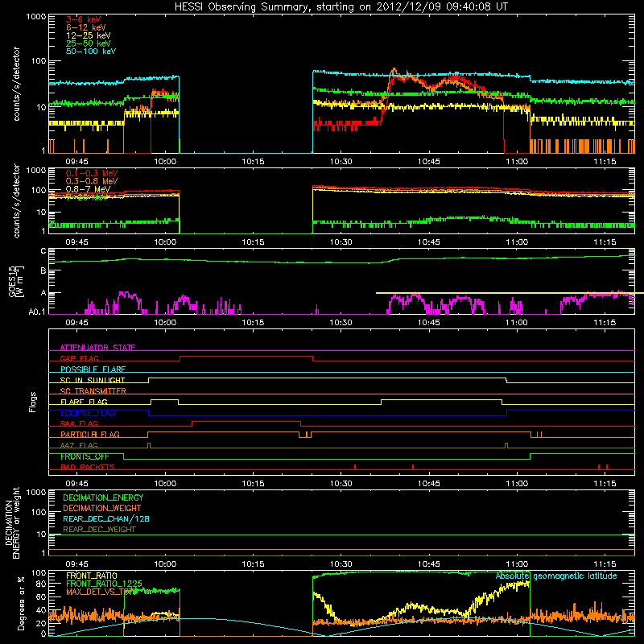Click the 100 tick on the decimation plot

39,512
